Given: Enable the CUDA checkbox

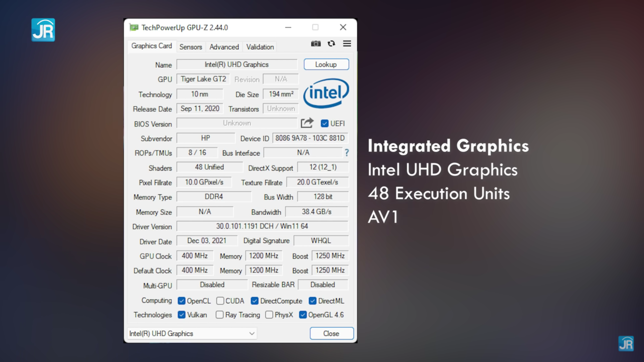Looking at the screenshot, I should pyautogui.click(x=220, y=301).
